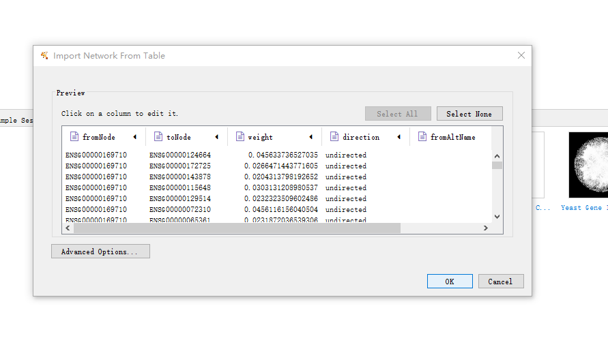Click the weight column type icon
Image resolution: width=608 pixels, height=364 pixels.
[x=240, y=137]
